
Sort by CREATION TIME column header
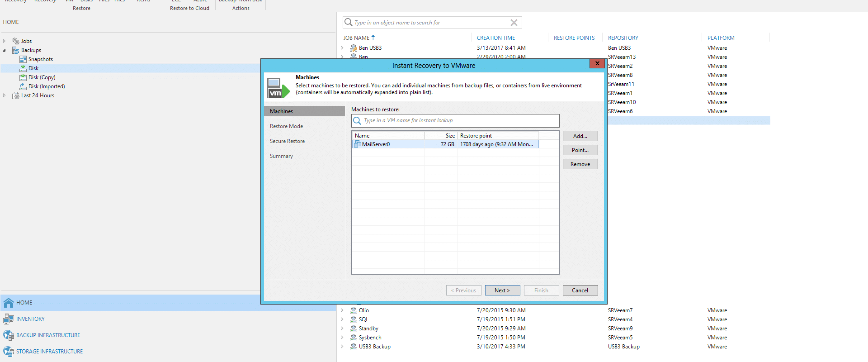[496, 38]
